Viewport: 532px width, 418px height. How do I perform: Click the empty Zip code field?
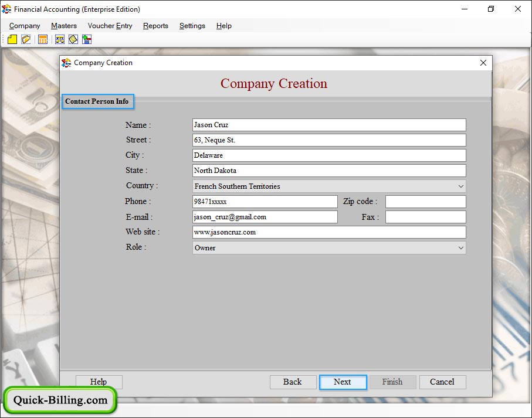click(426, 201)
